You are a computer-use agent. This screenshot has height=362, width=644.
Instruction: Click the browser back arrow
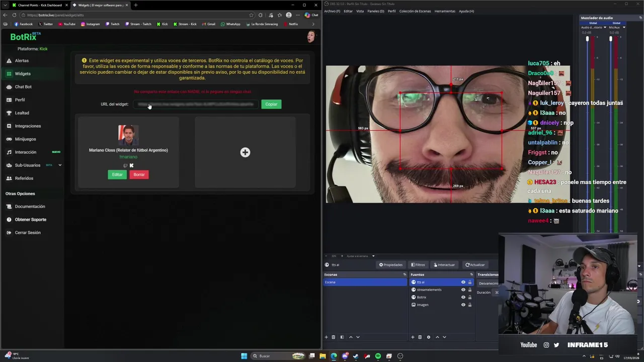pos(5,15)
